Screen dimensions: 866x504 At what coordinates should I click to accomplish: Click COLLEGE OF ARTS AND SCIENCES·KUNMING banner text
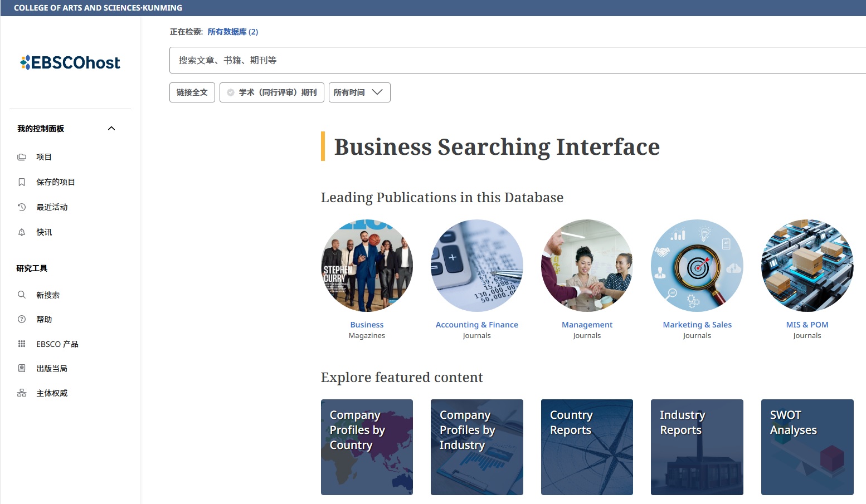coord(98,8)
